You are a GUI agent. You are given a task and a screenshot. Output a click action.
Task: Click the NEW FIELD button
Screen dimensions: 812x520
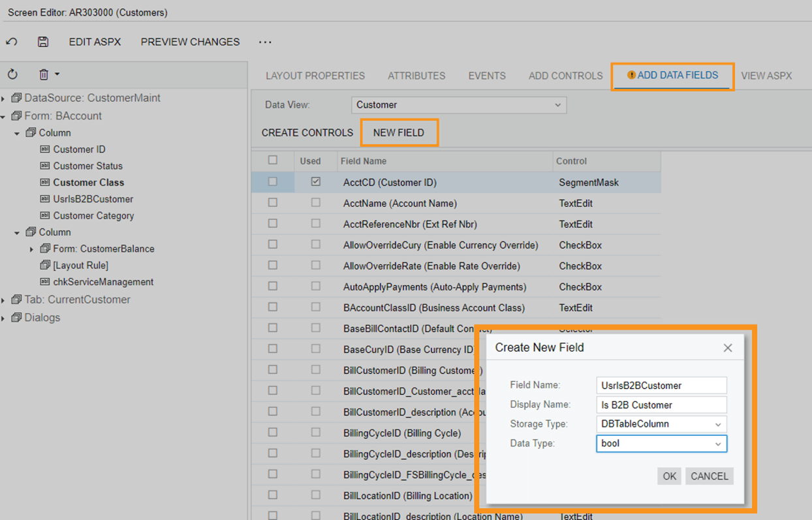click(x=399, y=132)
